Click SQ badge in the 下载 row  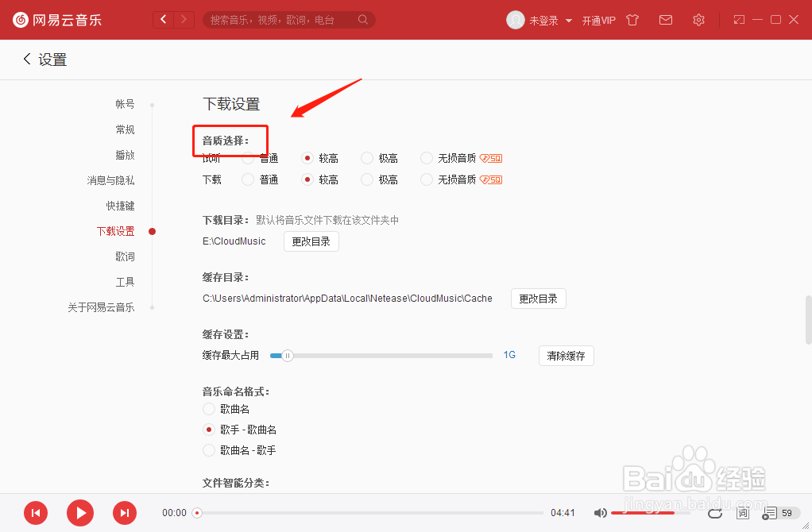coord(491,179)
